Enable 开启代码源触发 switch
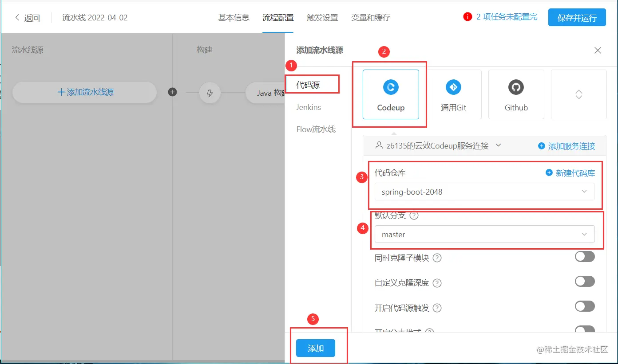The height and width of the screenshot is (364, 618). (x=585, y=306)
